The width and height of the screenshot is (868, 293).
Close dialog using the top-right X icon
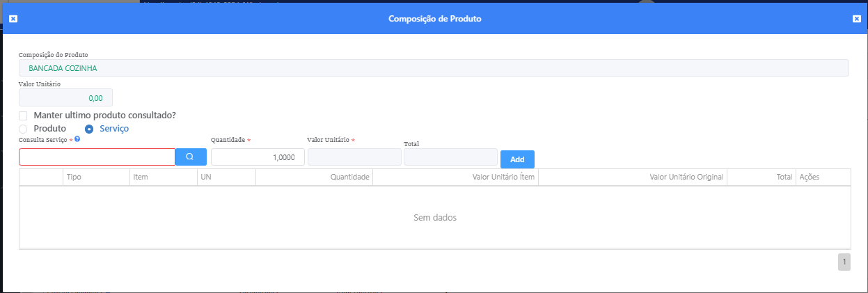coord(857,19)
